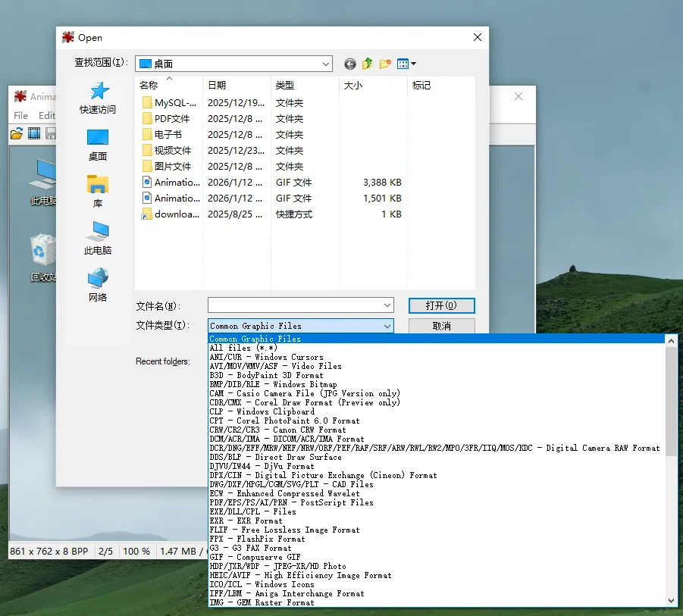The height and width of the screenshot is (616, 683).
Task: Choose Common Graphic Files in list
Action: pos(437,339)
